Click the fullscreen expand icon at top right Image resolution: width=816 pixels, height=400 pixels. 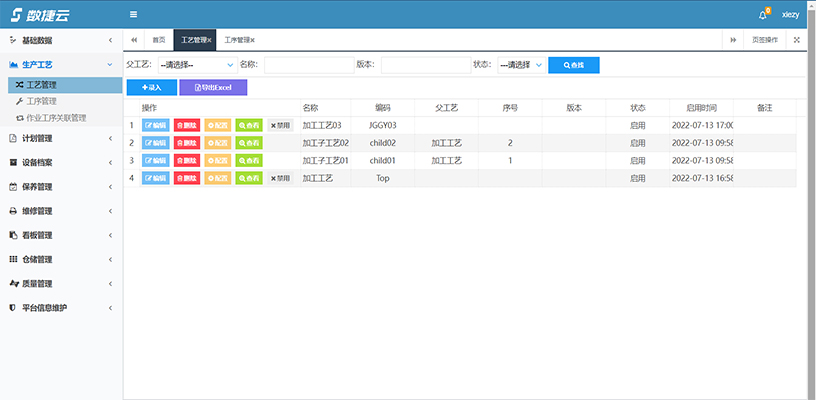coord(796,40)
